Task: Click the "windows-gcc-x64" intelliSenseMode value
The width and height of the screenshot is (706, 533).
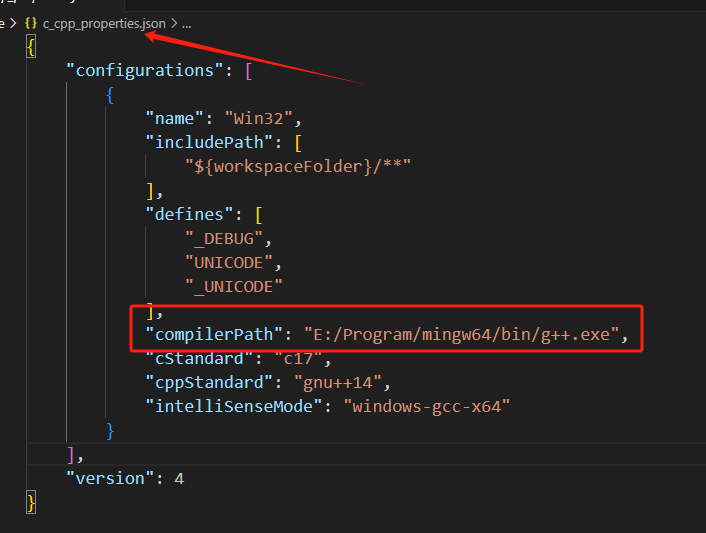Action: [427, 406]
